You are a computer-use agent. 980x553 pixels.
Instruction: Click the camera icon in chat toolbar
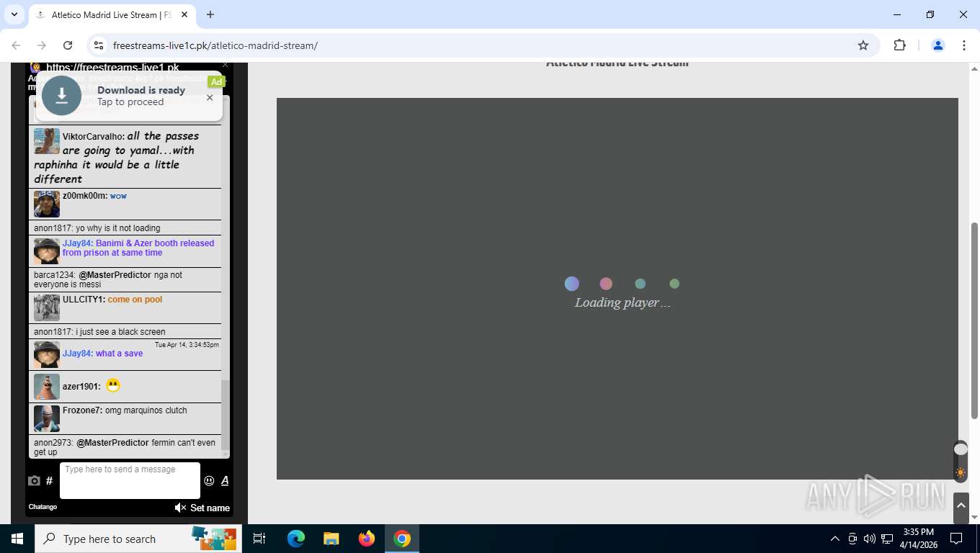(x=34, y=481)
